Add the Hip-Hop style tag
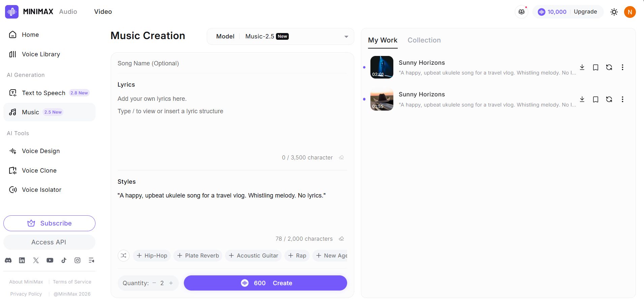This screenshot has width=644, height=302. click(x=152, y=255)
